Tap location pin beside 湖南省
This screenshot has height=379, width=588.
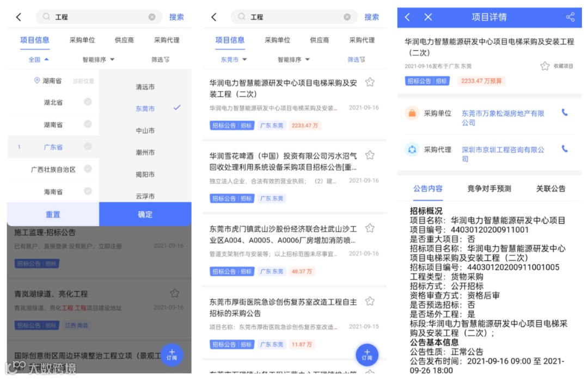click(37, 80)
